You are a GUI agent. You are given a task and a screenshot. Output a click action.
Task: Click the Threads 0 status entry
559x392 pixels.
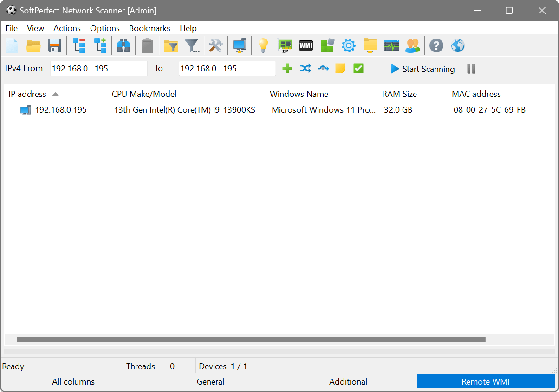[x=150, y=366]
